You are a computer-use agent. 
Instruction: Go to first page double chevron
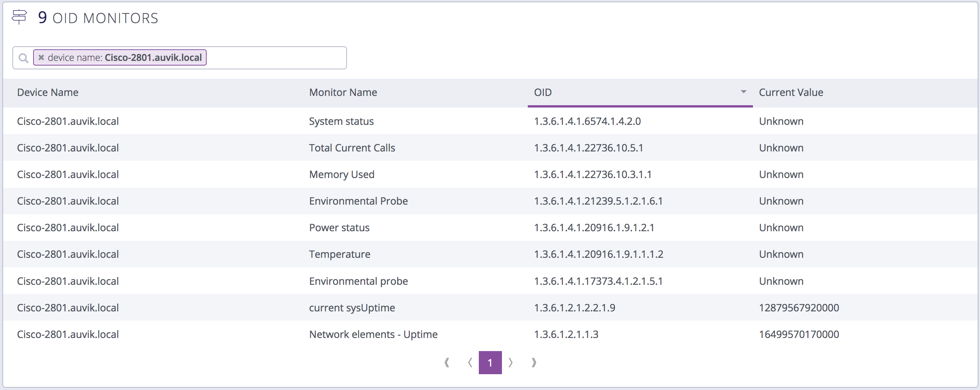tap(447, 363)
